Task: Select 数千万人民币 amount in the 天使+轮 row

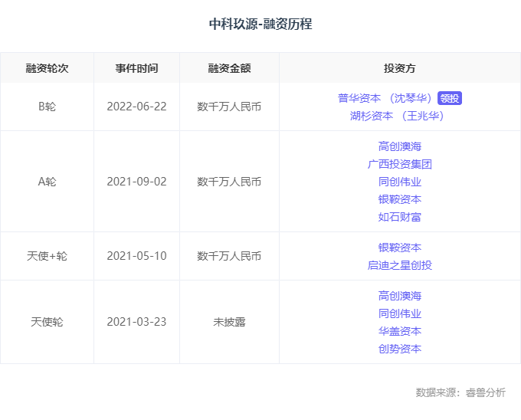Action: pyautogui.click(x=229, y=256)
